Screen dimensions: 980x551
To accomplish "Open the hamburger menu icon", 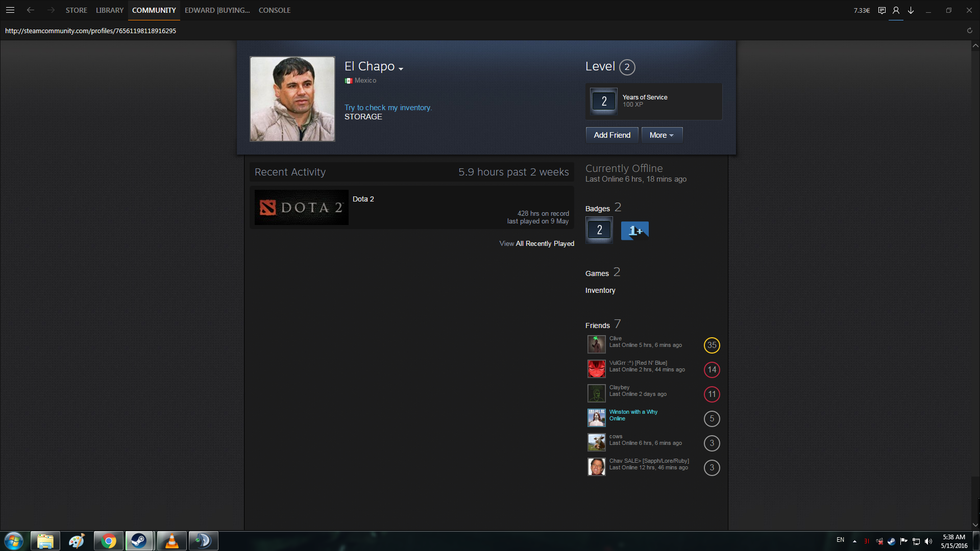I will (x=10, y=10).
